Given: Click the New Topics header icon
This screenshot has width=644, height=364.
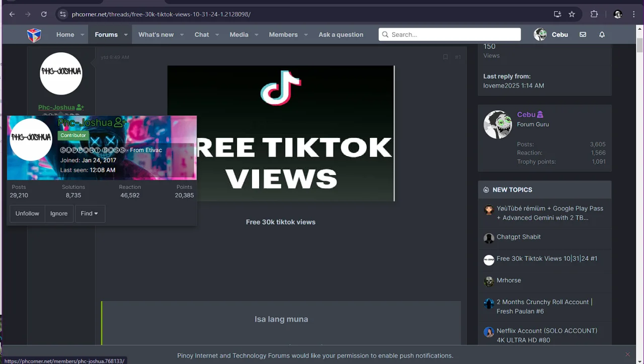Looking at the screenshot, I should (x=486, y=190).
